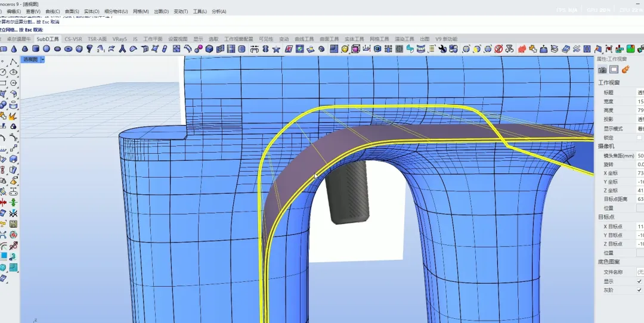
Task: Open the material icon in properties panel
Action: 625,70
